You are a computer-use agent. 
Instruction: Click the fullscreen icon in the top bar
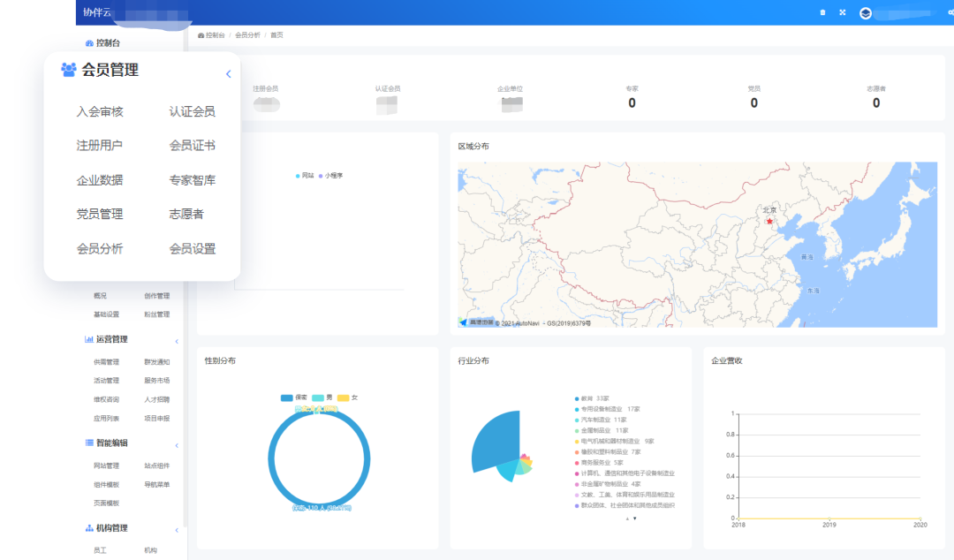842,12
